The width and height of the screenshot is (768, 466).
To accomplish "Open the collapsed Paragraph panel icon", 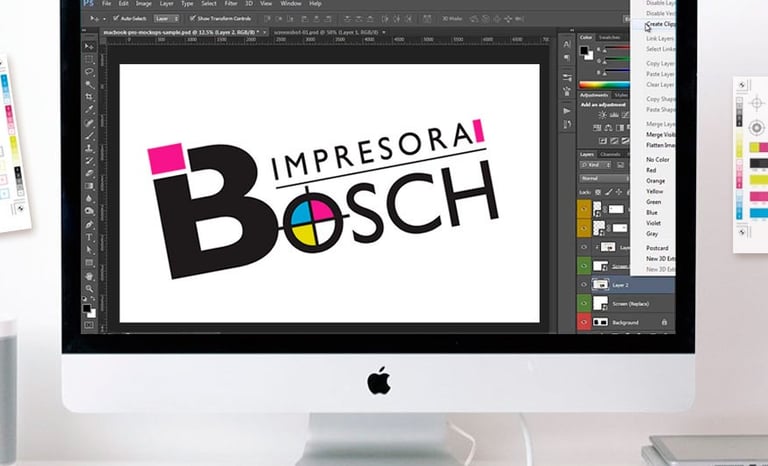I will point(567,58).
